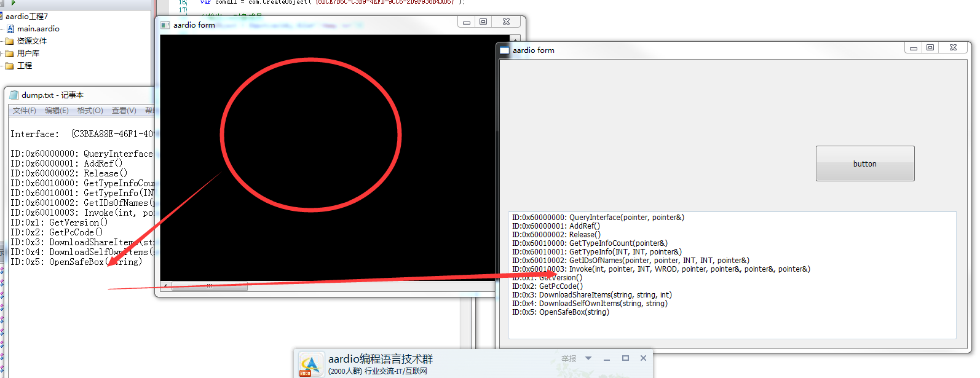This screenshot has height=378, width=980.
Task: Click the 'AddRef()' line in form output
Action: point(556,226)
